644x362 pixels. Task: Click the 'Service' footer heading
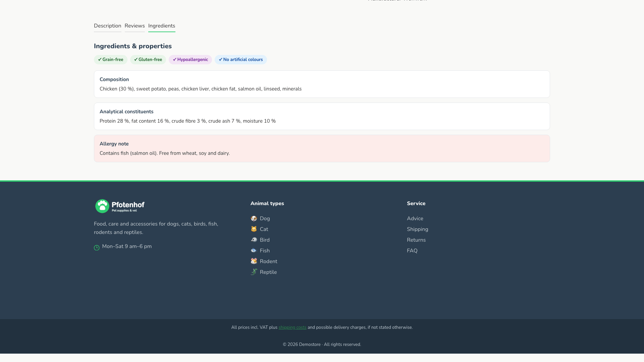pyautogui.click(x=416, y=203)
